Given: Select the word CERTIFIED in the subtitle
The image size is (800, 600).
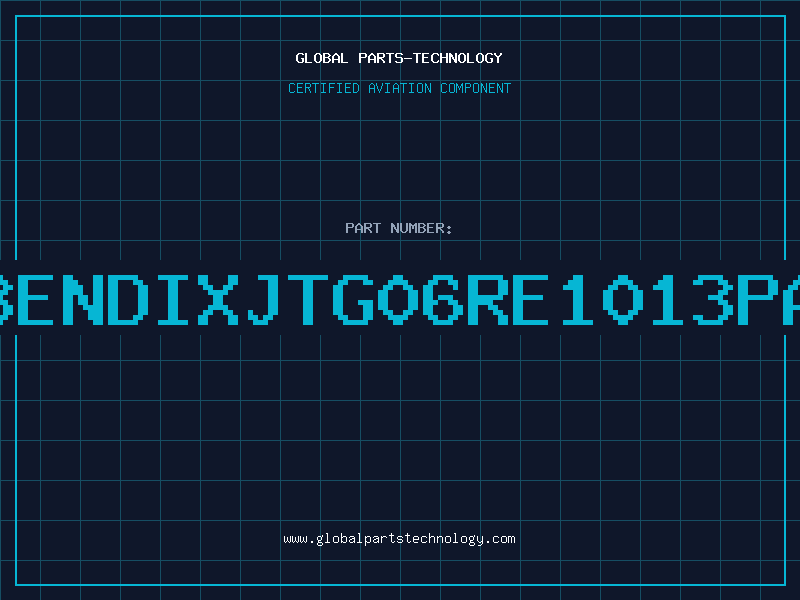Looking at the screenshot, I should pyautogui.click(x=324, y=88).
